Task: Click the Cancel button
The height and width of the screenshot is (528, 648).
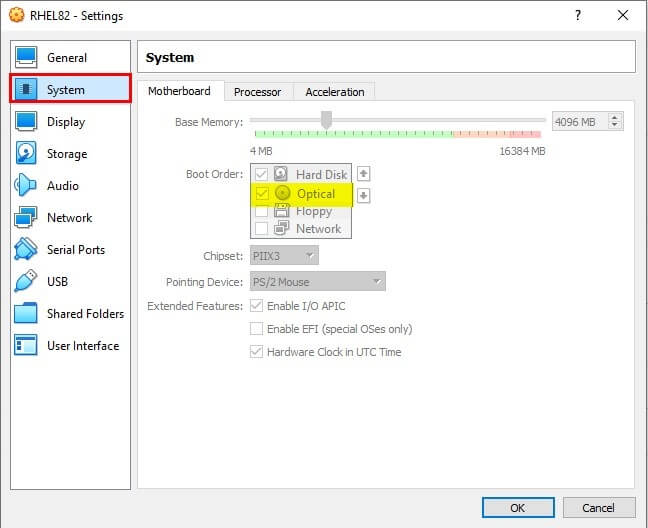Action: pos(598,508)
